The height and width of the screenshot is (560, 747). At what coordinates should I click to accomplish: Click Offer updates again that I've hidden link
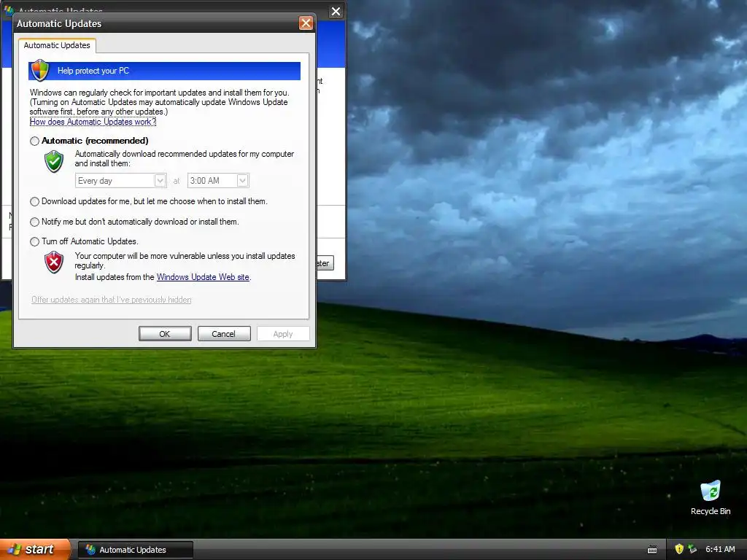point(112,300)
